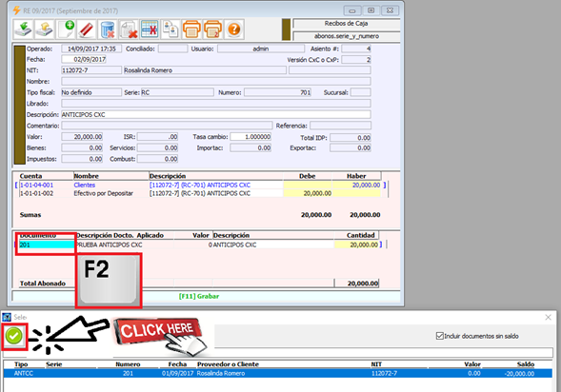Click the first orange printer icon
The height and width of the screenshot is (392, 561).
191,29
